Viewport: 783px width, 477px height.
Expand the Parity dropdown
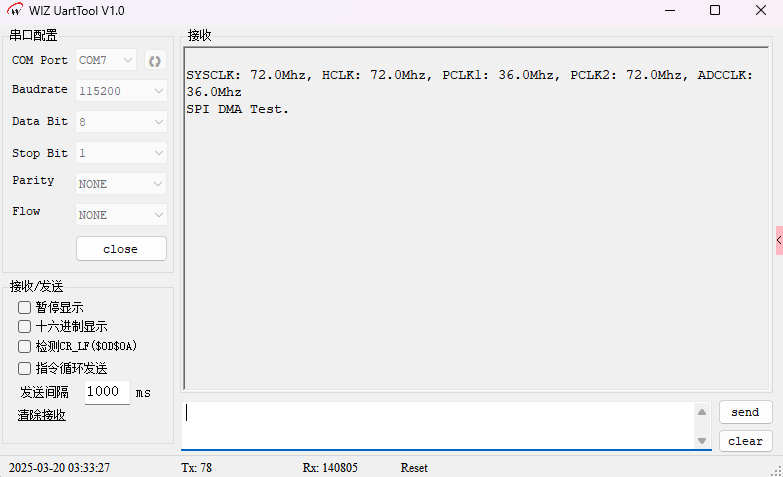point(121,184)
